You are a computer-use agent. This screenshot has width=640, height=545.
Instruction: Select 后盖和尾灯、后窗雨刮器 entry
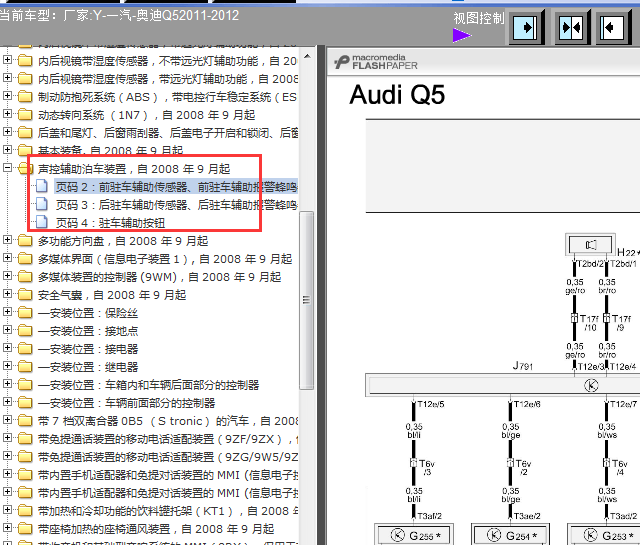[167, 133]
